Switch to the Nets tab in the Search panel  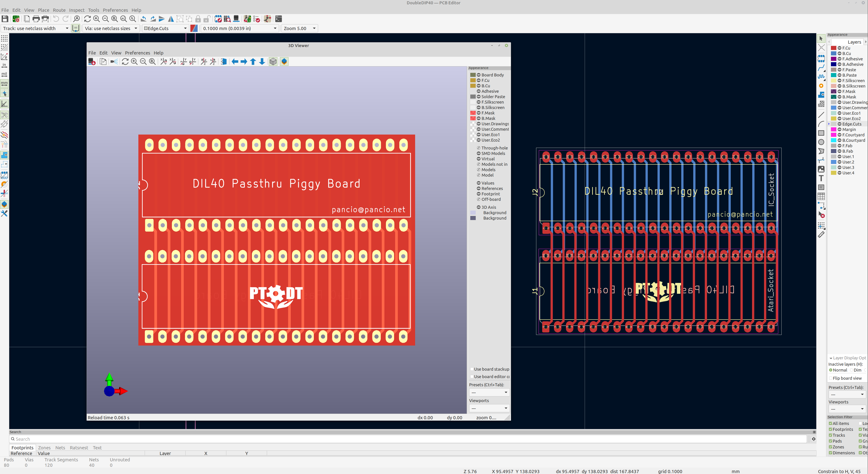(x=60, y=448)
